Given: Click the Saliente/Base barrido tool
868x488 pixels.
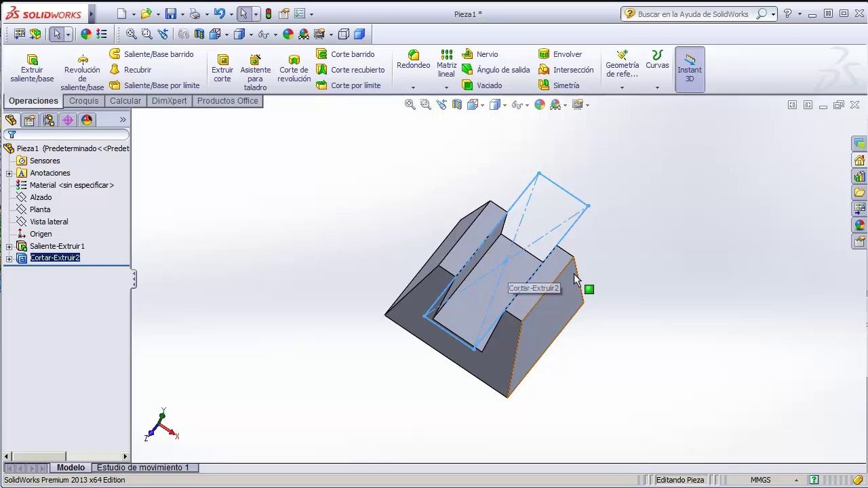Looking at the screenshot, I should [x=151, y=54].
